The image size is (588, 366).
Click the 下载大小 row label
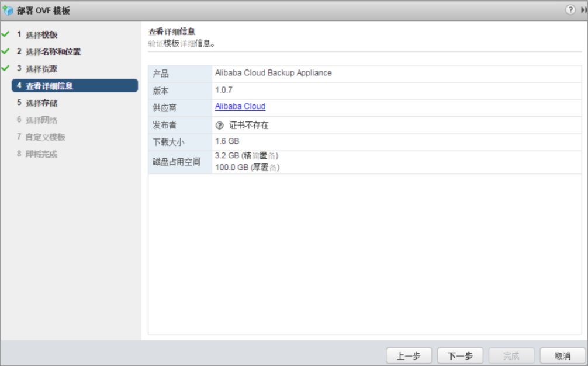click(168, 142)
